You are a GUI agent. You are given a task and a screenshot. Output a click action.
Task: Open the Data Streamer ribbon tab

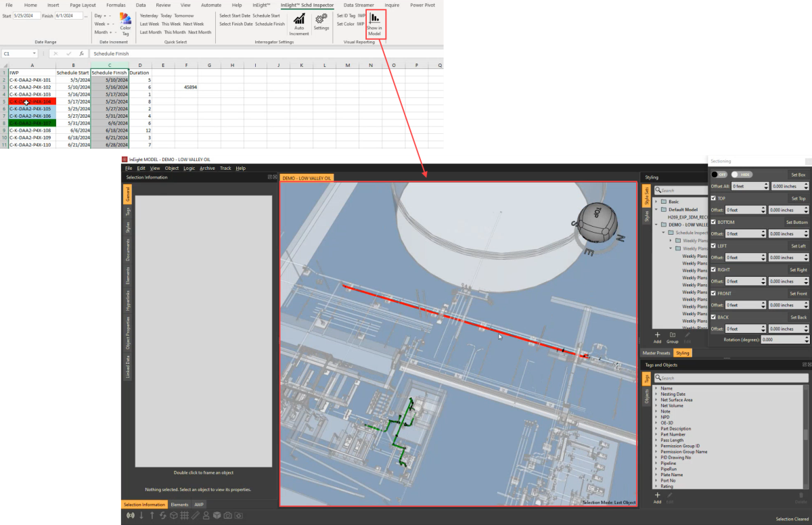359,5
